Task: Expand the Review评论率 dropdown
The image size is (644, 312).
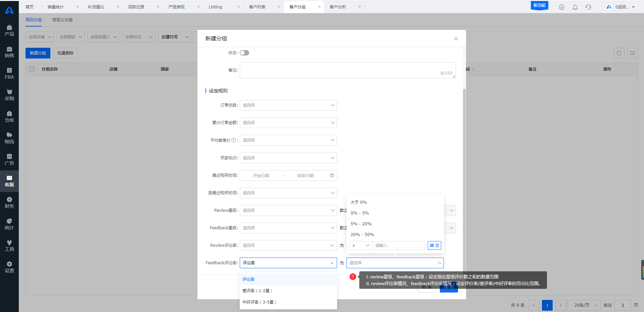Action: (288, 245)
